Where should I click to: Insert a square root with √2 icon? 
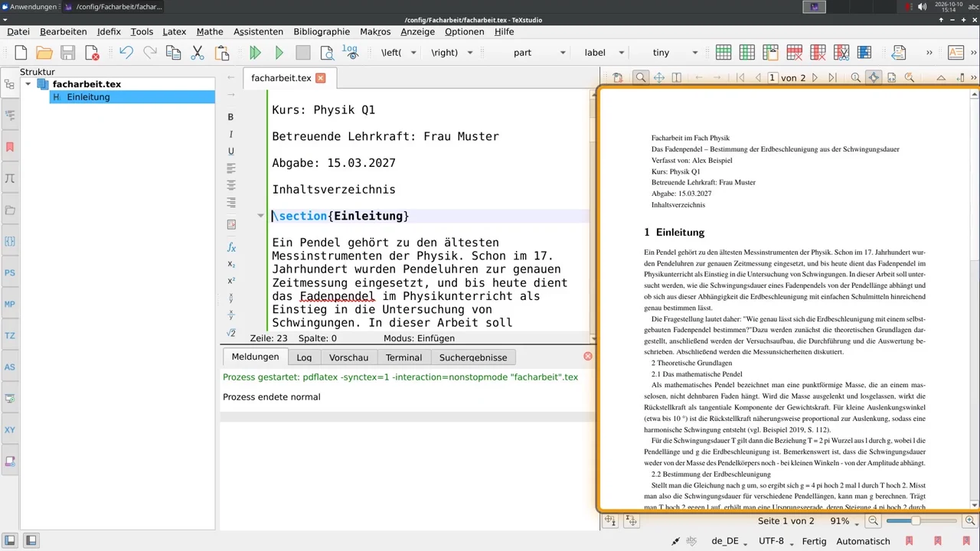coord(231,333)
